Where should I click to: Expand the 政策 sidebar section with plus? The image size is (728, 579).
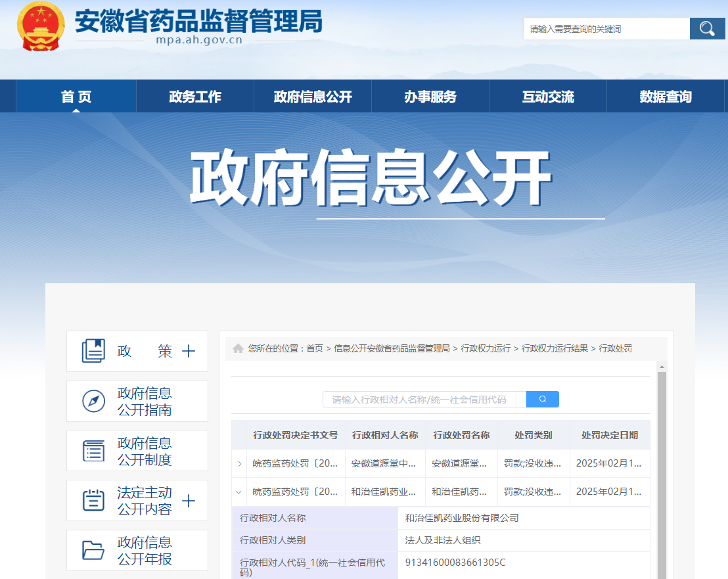pos(189,351)
